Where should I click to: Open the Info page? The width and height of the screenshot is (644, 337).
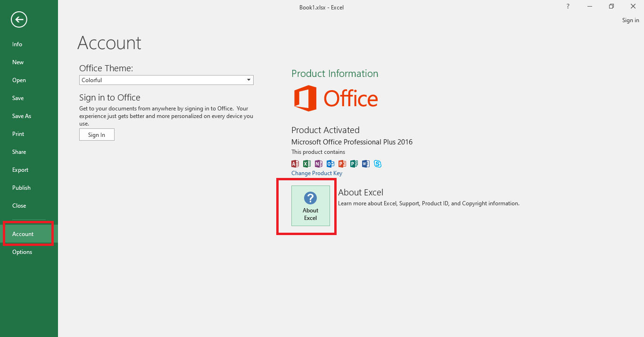click(x=29, y=44)
